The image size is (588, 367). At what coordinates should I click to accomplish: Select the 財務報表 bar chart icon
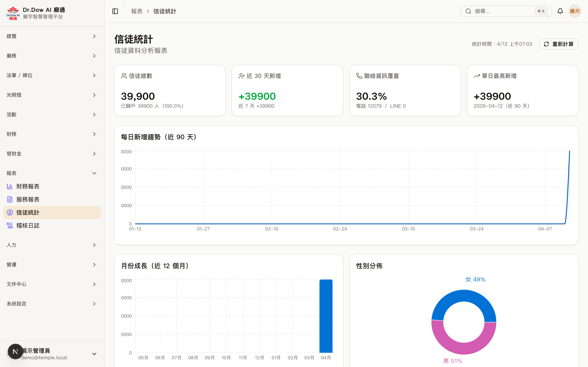tap(10, 186)
